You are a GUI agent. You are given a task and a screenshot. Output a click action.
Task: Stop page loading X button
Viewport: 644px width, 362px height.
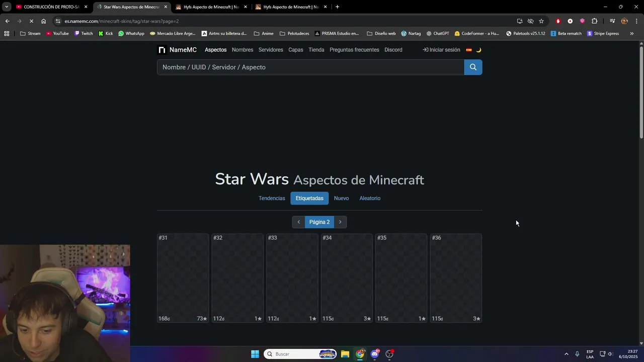coord(31,21)
